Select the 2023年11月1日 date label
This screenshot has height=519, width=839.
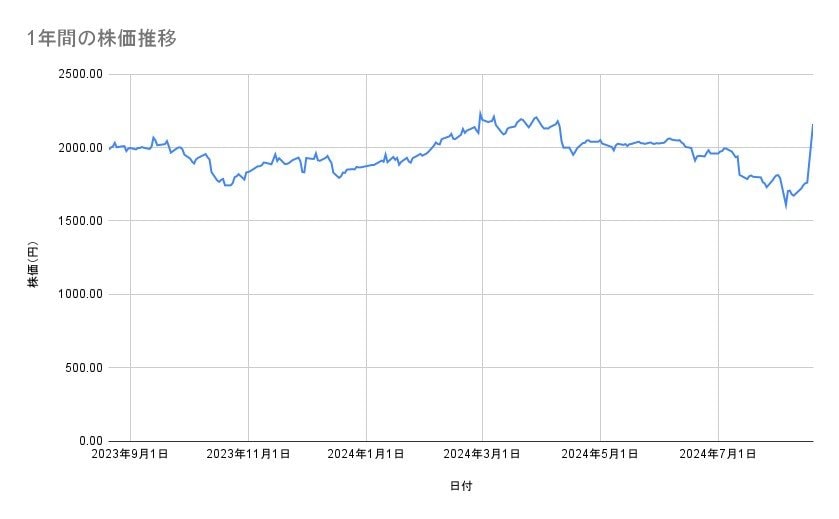[x=248, y=455]
